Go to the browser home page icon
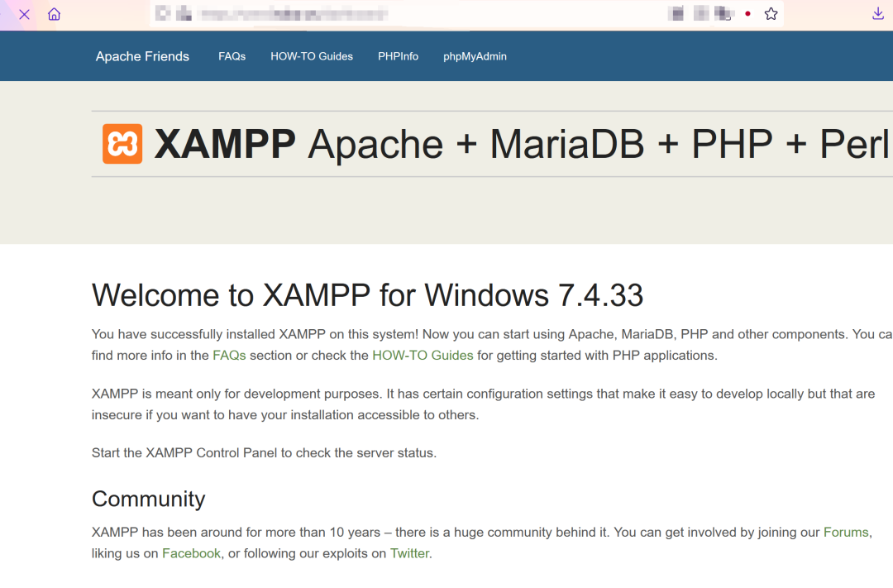The height and width of the screenshot is (588, 893). pos(54,14)
